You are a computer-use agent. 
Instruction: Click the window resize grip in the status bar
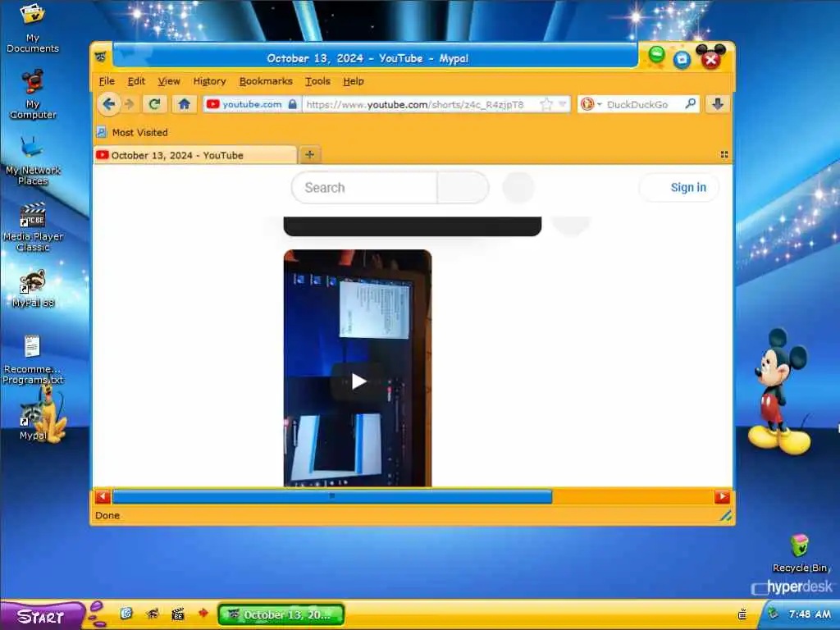coord(725,515)
